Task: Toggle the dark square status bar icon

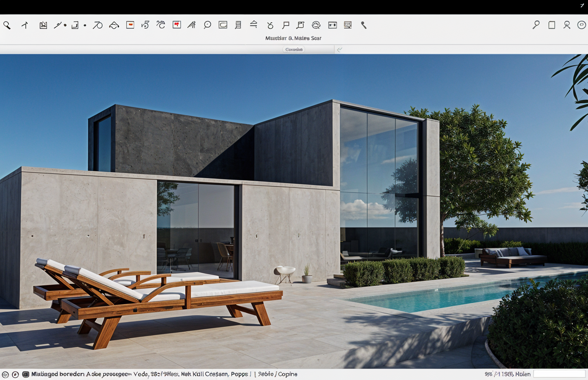Action: 26,374
